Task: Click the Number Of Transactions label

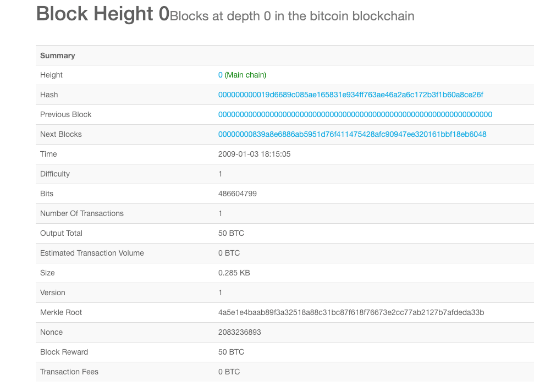Action: 82,214
